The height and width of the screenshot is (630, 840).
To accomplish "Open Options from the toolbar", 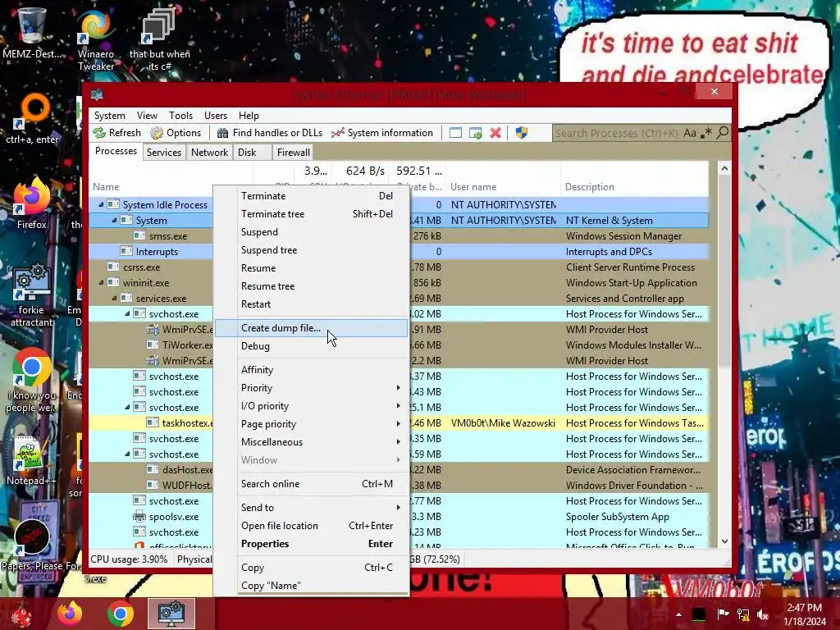I will click(176, 133).
